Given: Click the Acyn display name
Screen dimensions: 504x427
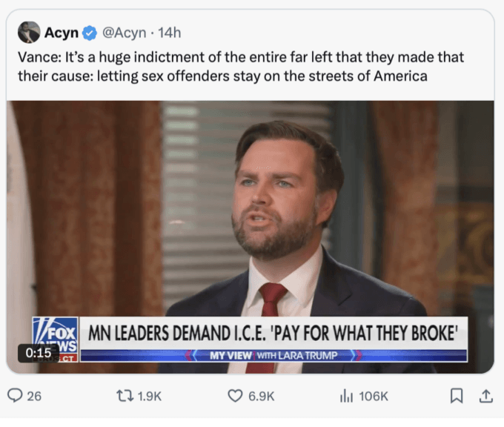Looking at the screenshot, I should click(x=61, y=33).
